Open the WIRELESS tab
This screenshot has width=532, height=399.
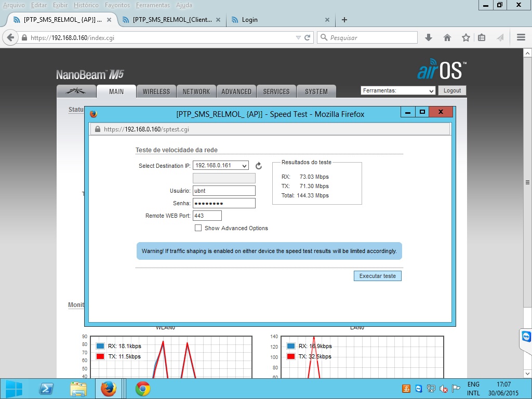click(x=156, y=91)
